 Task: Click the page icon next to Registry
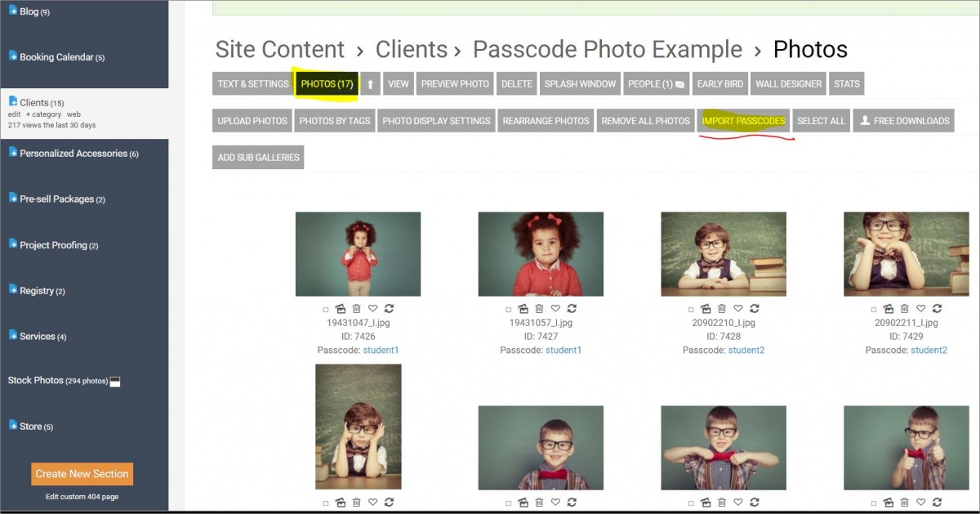point(13,290)
